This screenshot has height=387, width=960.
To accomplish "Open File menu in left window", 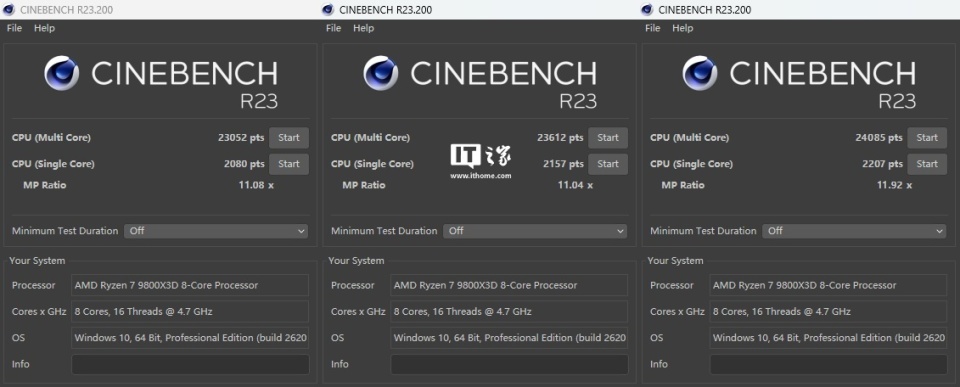I will [x=14, y=28].
